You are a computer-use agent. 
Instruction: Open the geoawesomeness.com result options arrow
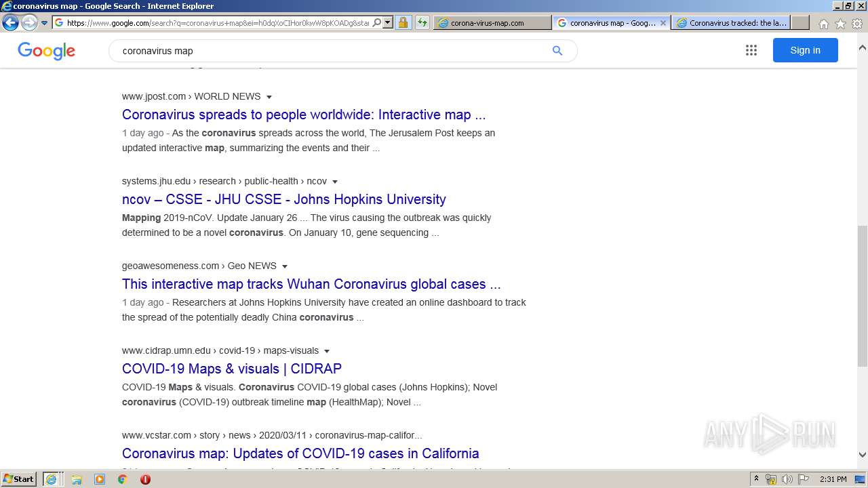[x=285, y=266]
